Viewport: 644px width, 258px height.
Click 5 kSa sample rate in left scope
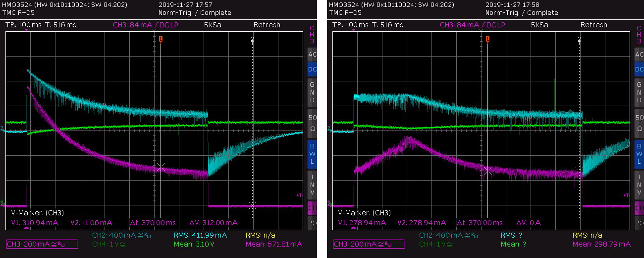coord(214,25)
